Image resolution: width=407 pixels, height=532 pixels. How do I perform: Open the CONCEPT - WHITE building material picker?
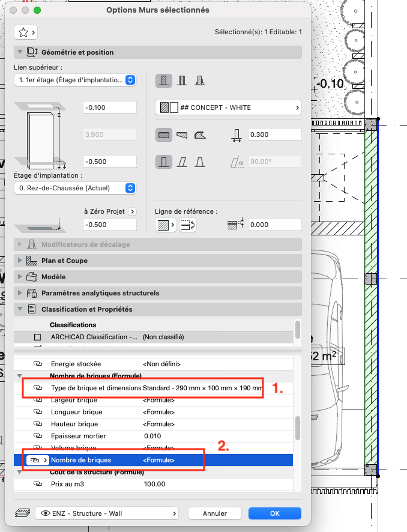tap(228, 107)
